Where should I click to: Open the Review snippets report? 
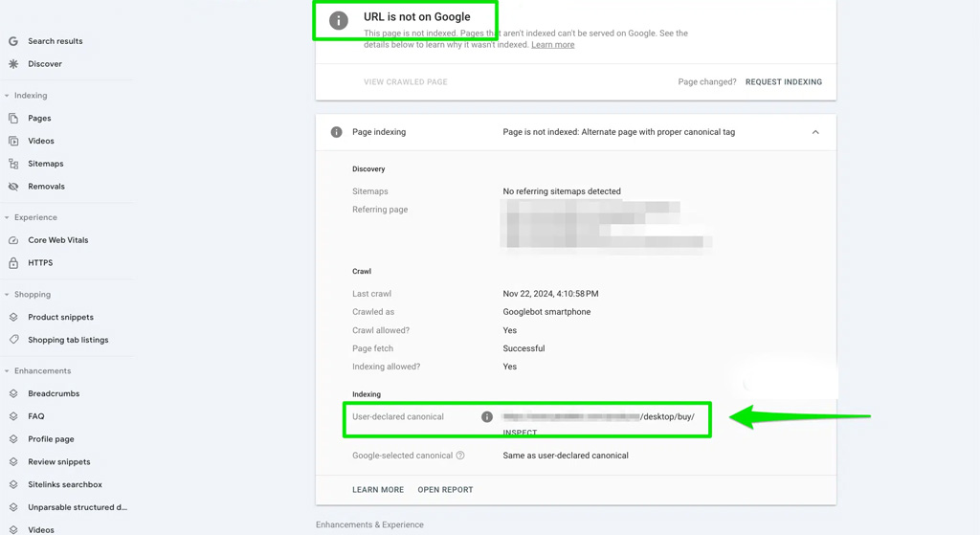coord(59,462)
